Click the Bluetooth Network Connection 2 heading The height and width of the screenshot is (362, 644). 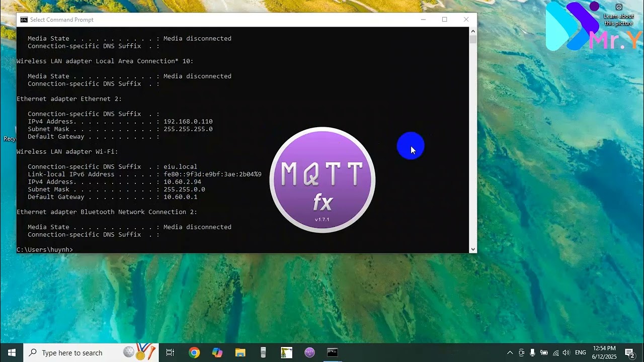107,212
